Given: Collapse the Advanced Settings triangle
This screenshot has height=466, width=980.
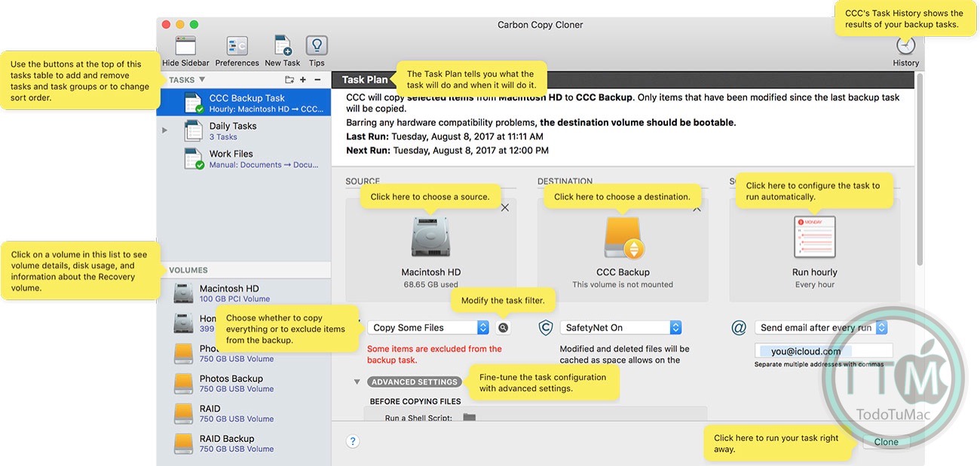Looking at the screenshot, I should tap(357, 382).
